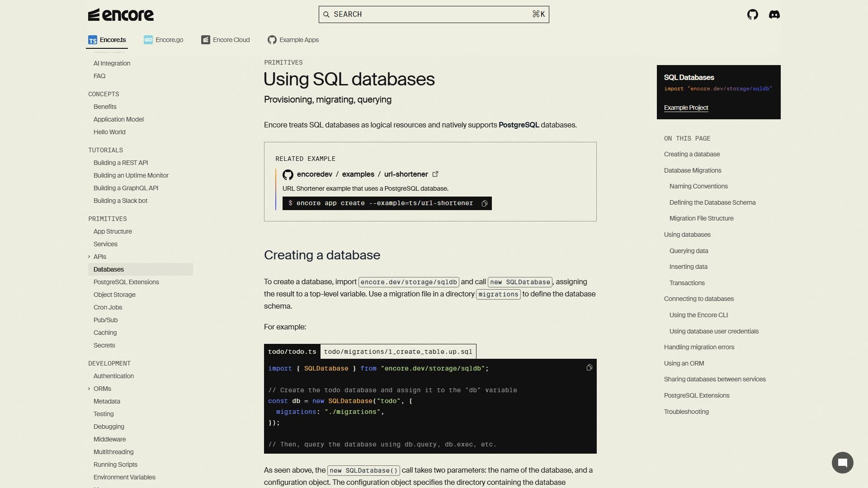Copy the todo.ts code block
868x488 pixels.
(x=589, y=368)
